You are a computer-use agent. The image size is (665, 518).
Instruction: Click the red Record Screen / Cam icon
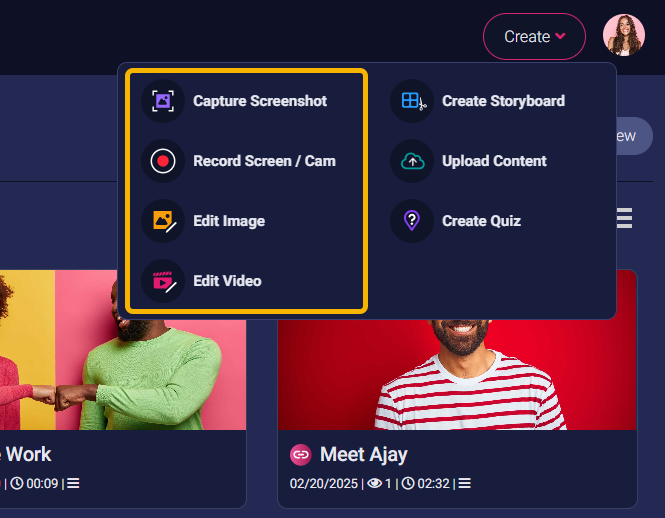163,161
